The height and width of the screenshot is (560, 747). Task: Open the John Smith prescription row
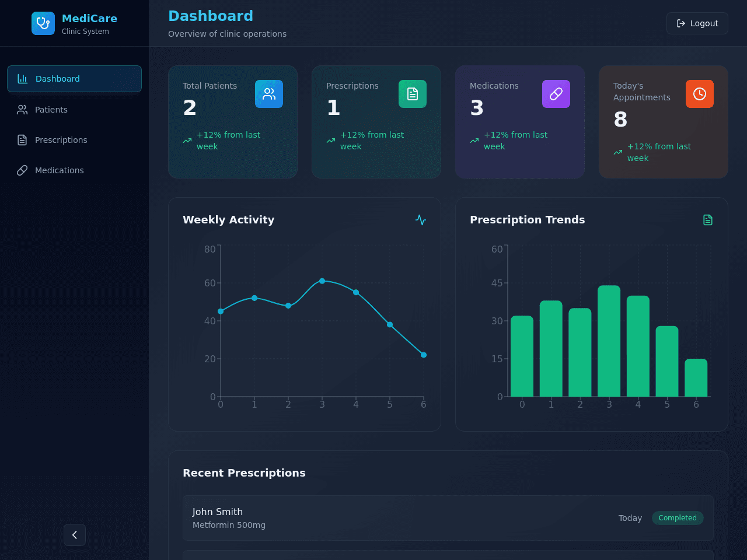448,518
